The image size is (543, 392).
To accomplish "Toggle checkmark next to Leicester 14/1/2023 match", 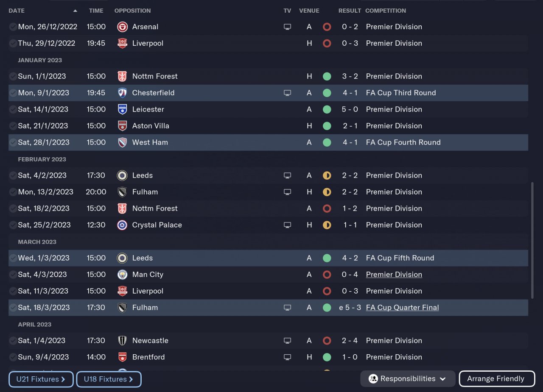I will tap(13, 109).
